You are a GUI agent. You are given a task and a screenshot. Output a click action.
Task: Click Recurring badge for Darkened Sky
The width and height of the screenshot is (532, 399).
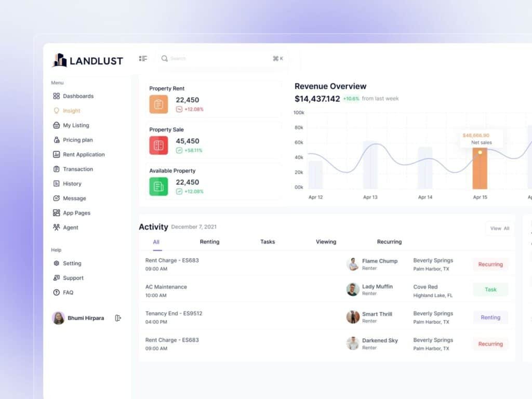(x=490, y=344)
